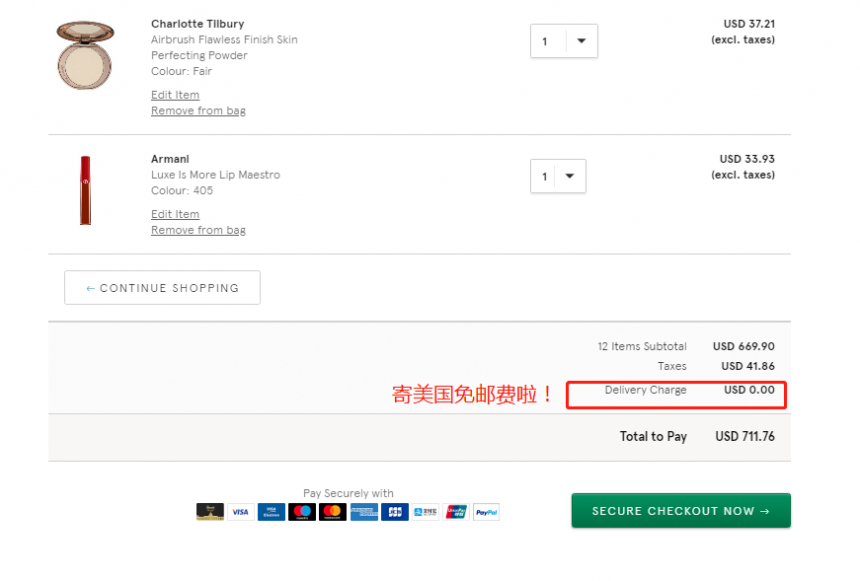Proceed with Secure Checkout Now button

[x=681, y=511]
